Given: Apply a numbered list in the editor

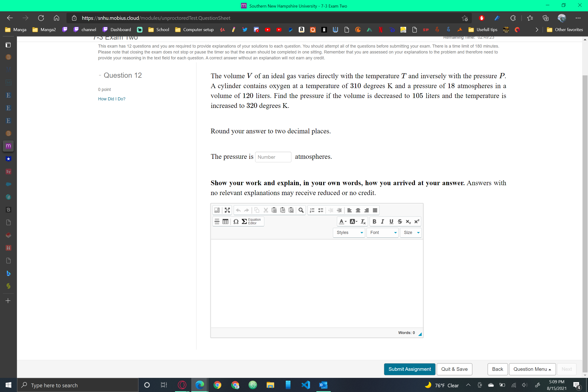Looking at the screenshot, I should point(312,210).
